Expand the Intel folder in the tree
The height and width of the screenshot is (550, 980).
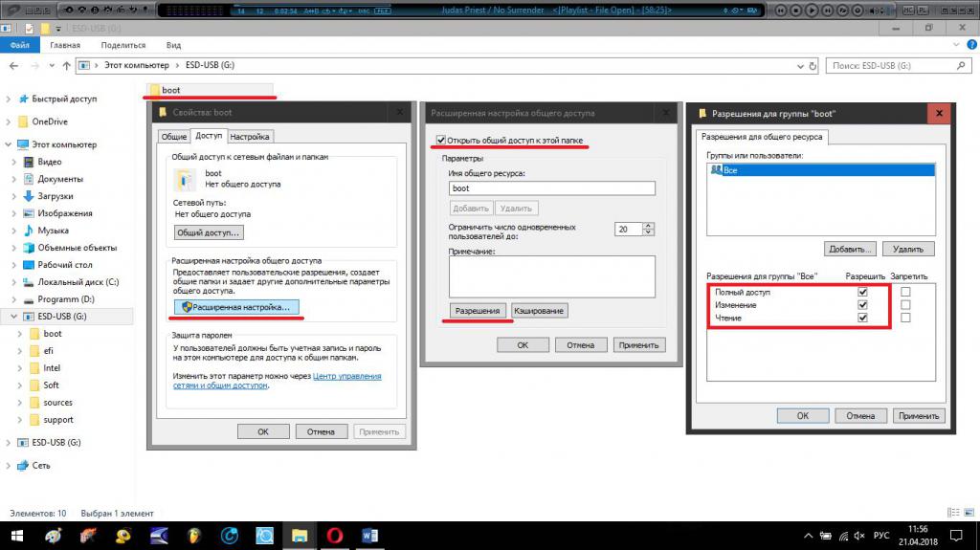[x=19, y=368]
